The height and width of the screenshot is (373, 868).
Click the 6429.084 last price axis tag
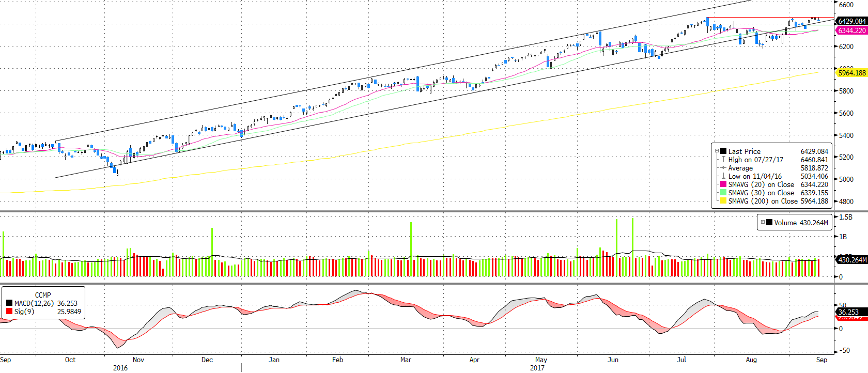[851, 21]
